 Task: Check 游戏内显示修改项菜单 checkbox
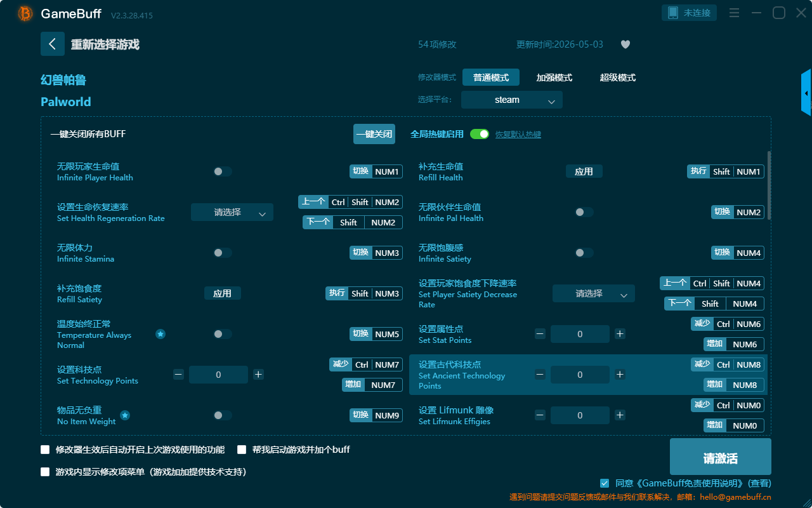[x=45, y=472]
